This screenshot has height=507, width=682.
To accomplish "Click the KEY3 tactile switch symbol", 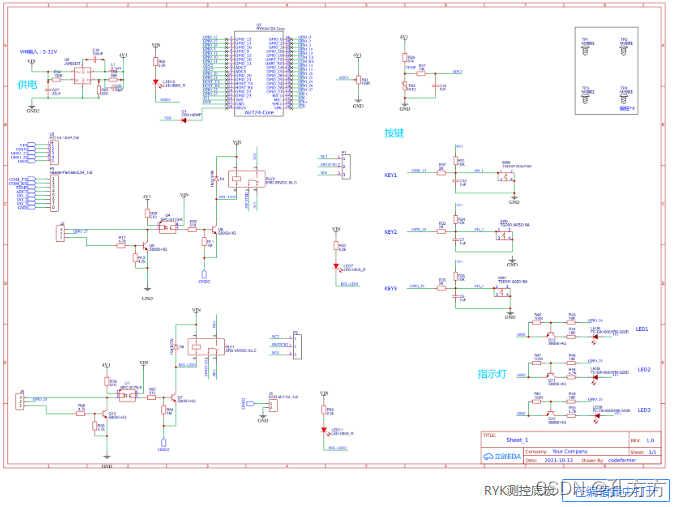I will point(502,292).
